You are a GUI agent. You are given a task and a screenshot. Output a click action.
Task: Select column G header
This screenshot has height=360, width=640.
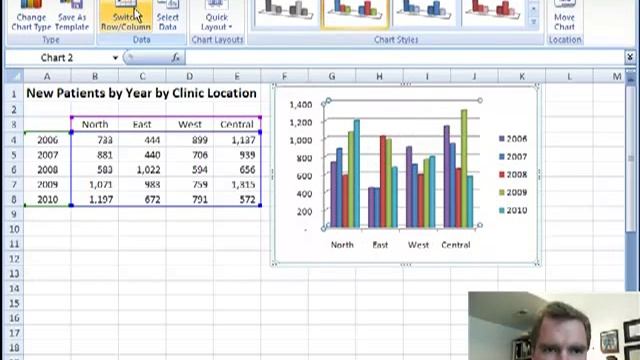point(332,76)
